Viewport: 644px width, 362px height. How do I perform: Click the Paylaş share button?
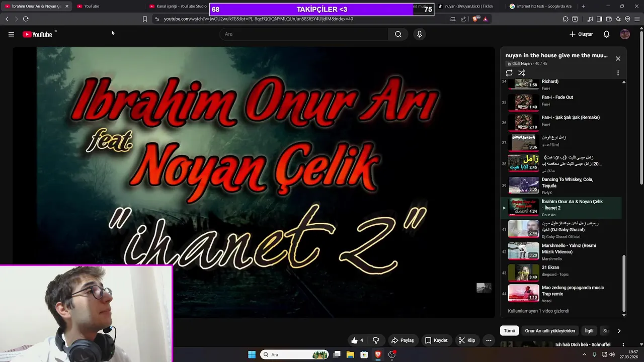(x=403, y=340)
